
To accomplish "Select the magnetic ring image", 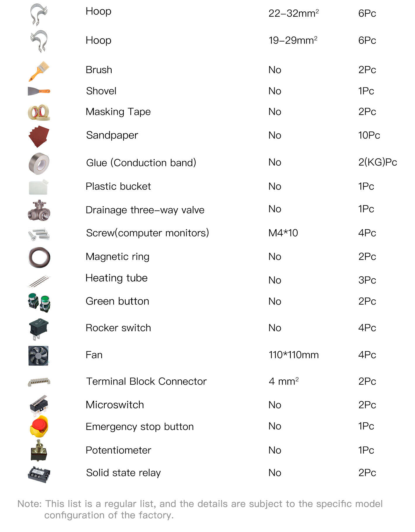I will pos(39,257).
